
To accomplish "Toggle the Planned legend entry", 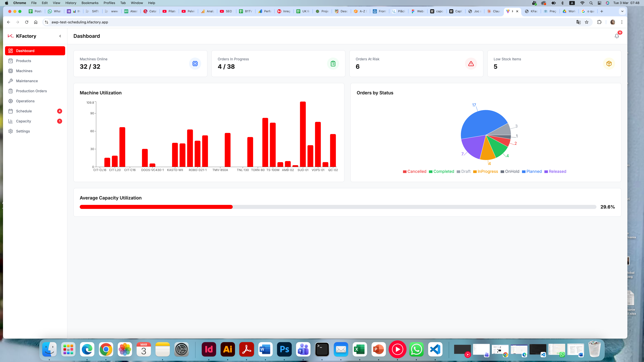I will click(x=532, y=171).
